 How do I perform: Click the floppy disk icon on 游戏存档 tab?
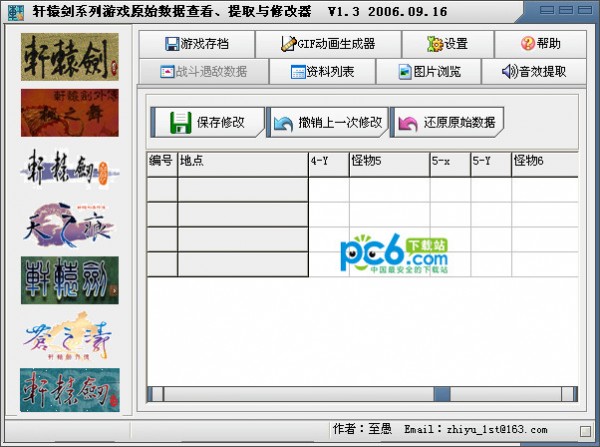pos(172,44)
